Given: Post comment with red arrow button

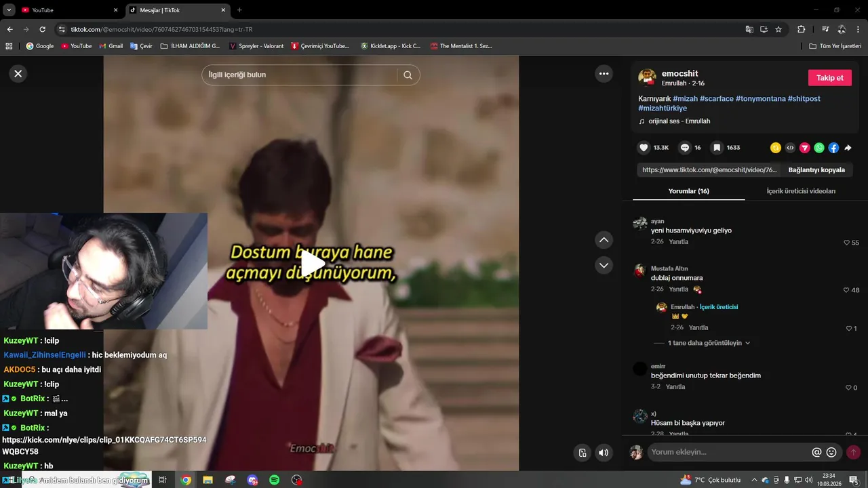Looking at the screenshot, I should coord(853,452).
